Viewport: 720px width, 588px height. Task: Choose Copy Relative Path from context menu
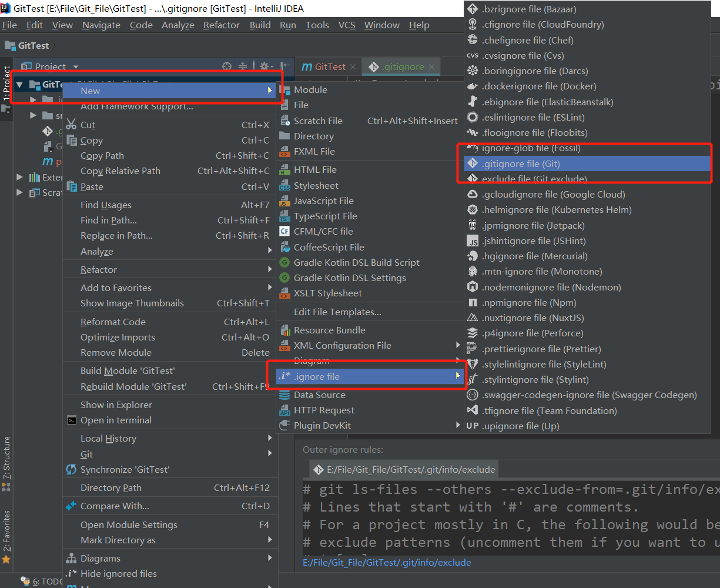(170, 171)
